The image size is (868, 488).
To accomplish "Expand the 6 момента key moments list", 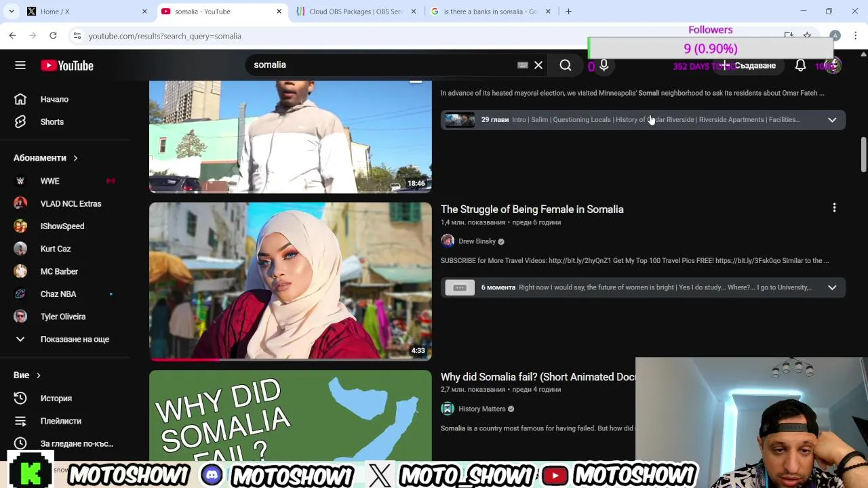I will coord(832,287).
